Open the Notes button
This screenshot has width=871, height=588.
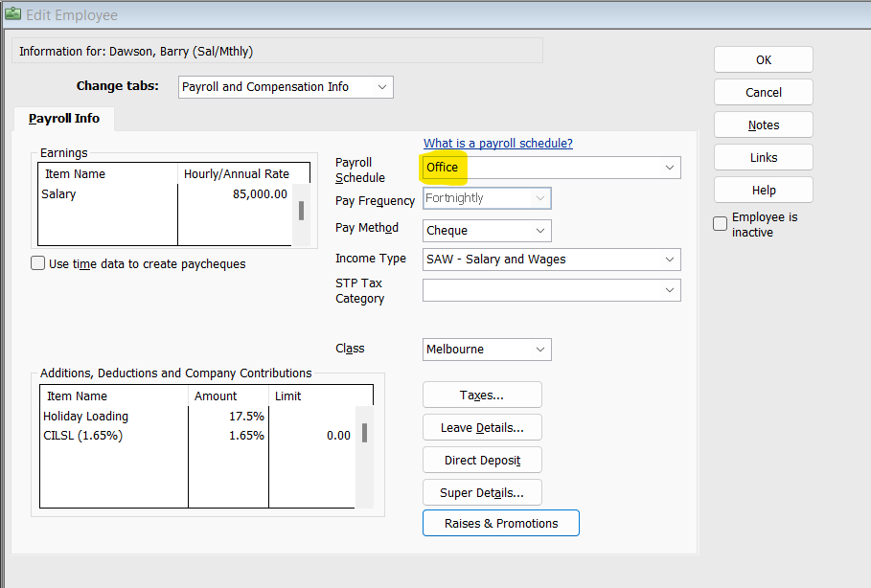point(764,124)
